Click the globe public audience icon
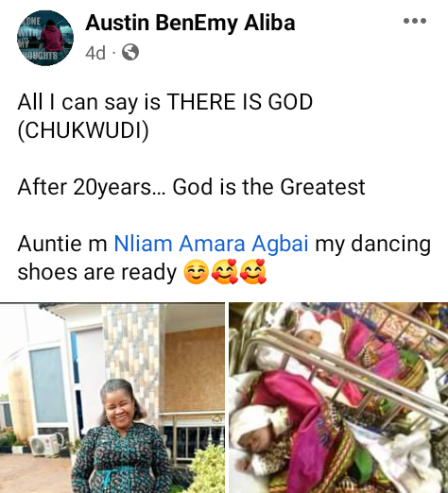Image resolution: width=448 pixels, height=493 pixels. click(130, 52)
